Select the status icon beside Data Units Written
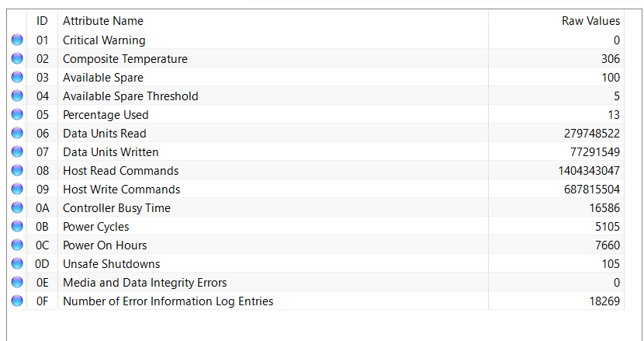The height and width of the screenshot is (341, 644). click(x=17, y=151)
